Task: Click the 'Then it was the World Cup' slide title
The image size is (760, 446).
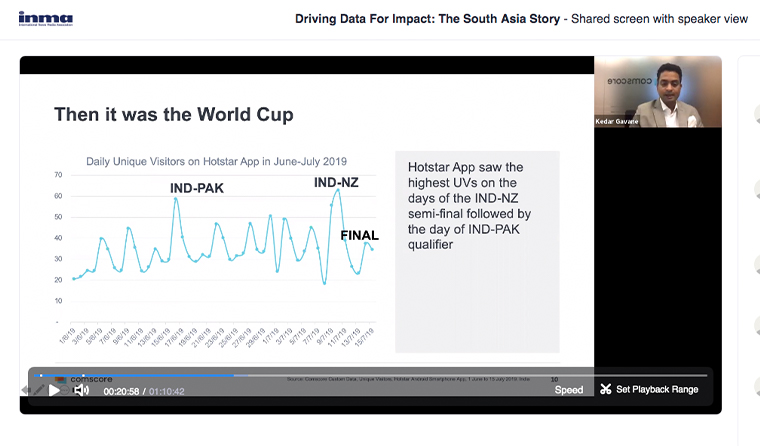Action: tap(174, 114)
